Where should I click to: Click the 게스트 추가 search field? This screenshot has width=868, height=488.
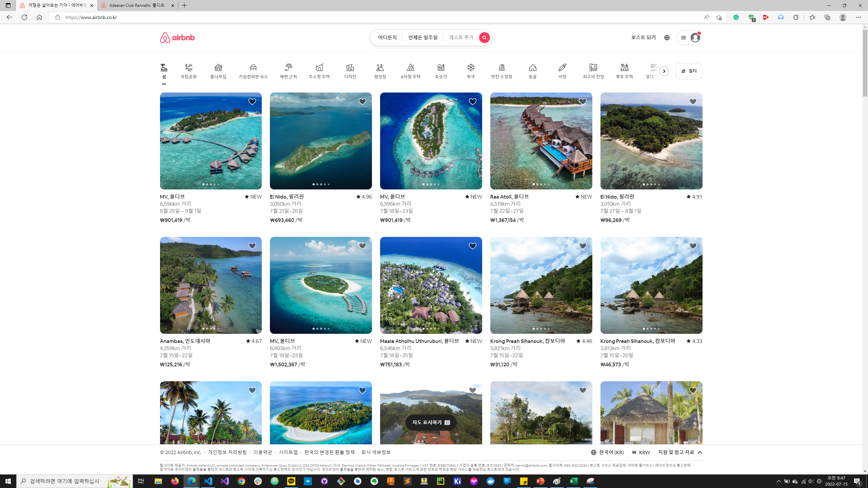click(461, 38)
